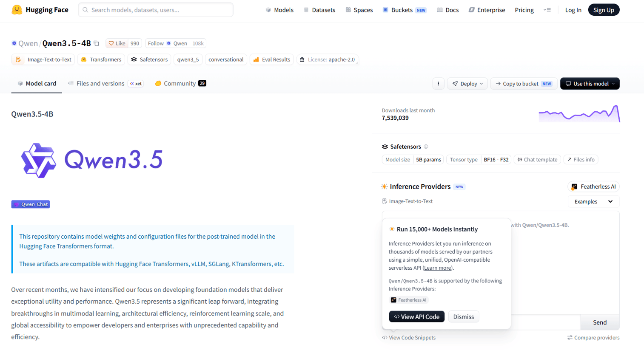Open Datasets in the navigation bar
The image size is (644, 350).
319,10
